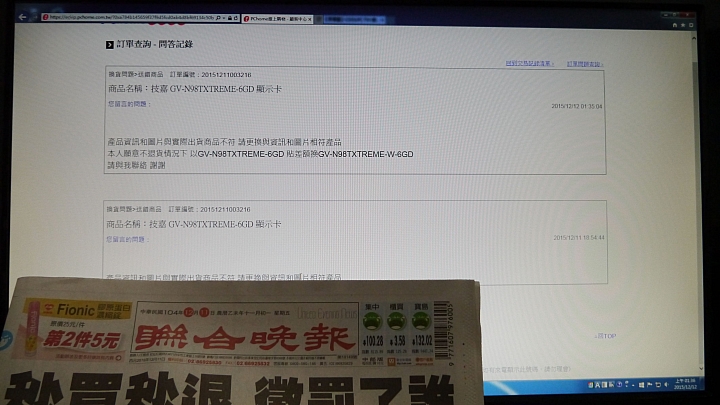Open the Action Center flag icon
This screenshot has height=405, width=720.
[649, 384]
